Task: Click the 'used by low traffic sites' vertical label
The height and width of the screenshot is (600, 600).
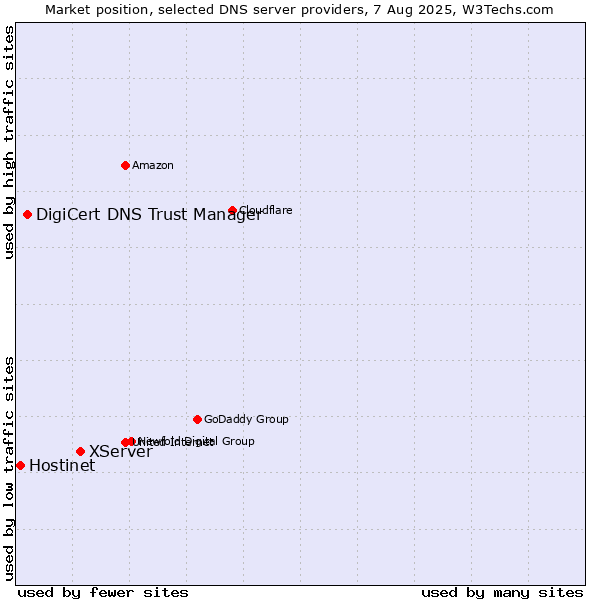Action: (8, 469)
